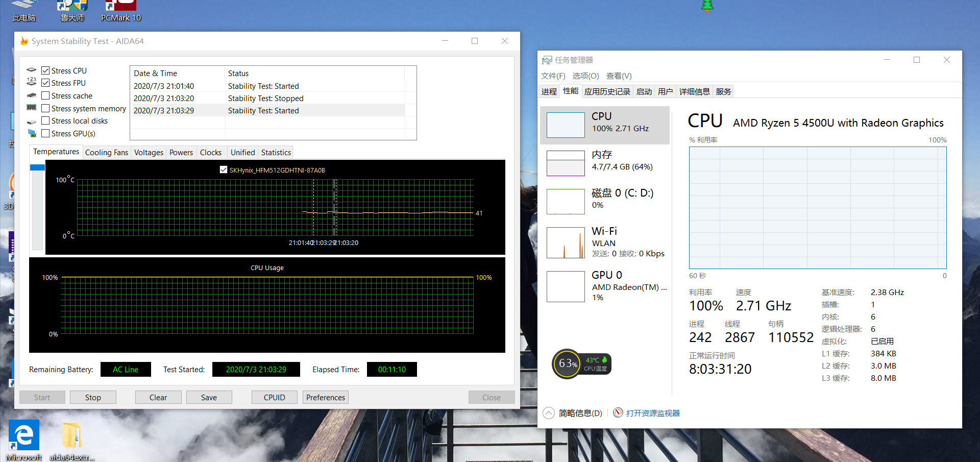The width and height of the screenshot is (980, 462).
Task: Select the Statistics tab
Action: 276,152
